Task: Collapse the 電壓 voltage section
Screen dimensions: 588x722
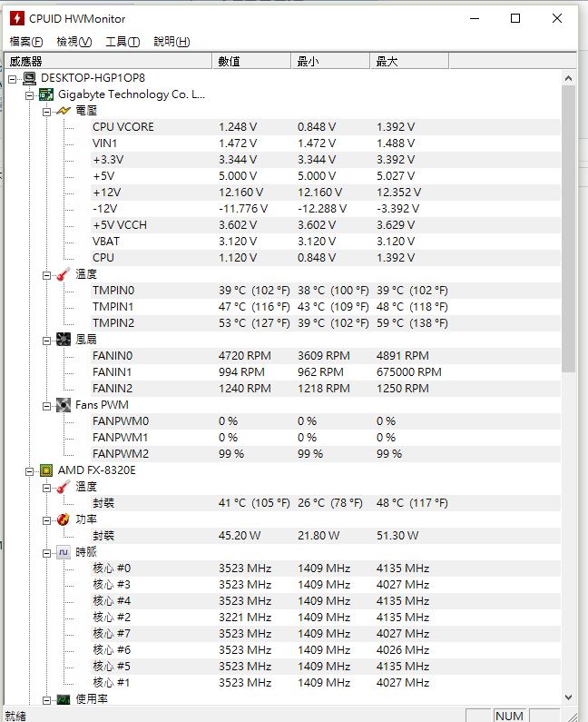Action: [46, 112]
